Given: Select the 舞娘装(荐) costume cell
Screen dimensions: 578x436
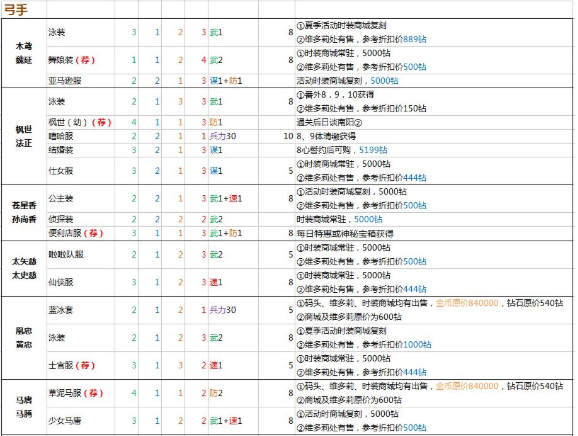Looking at the screenshot, I should tap(80, 60).
